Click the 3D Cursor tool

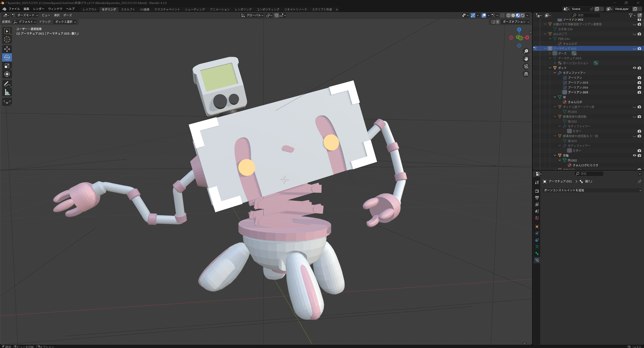tap(7, 39)
